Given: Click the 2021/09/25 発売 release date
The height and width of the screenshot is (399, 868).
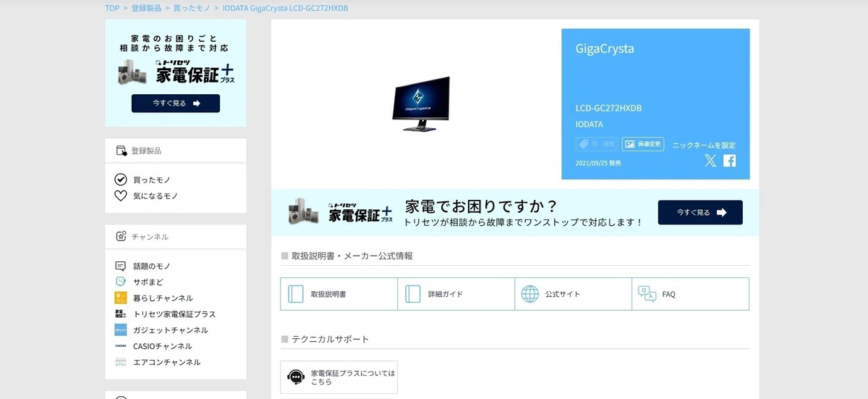Looking at the screenshot, I should (598, 163).
